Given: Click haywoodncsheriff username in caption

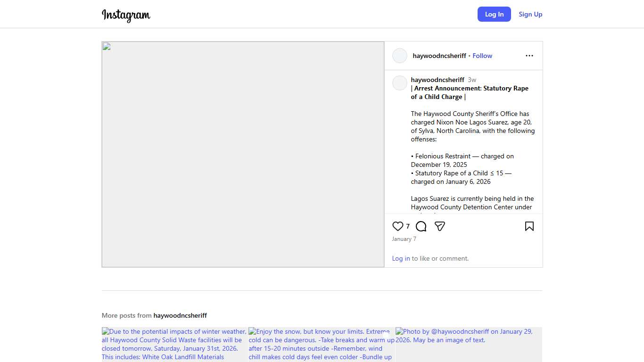Looking at the screenshot, I should 438,80.
